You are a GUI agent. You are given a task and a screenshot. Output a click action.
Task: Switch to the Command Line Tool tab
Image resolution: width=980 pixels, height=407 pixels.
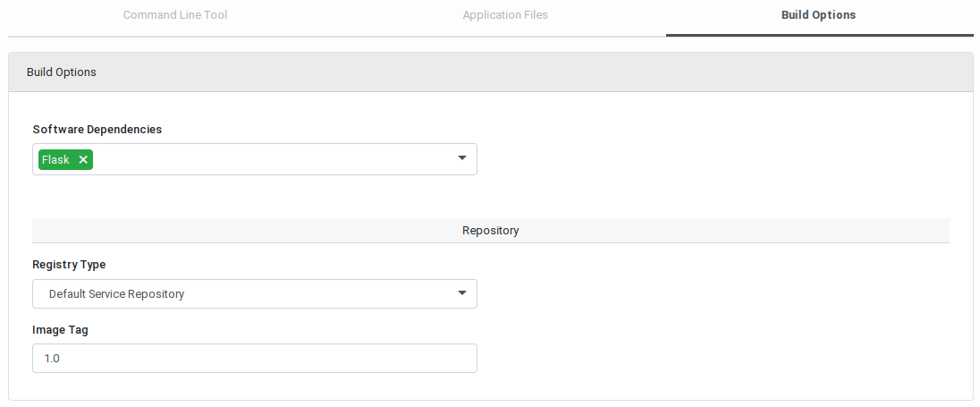(x=175, y=15)
